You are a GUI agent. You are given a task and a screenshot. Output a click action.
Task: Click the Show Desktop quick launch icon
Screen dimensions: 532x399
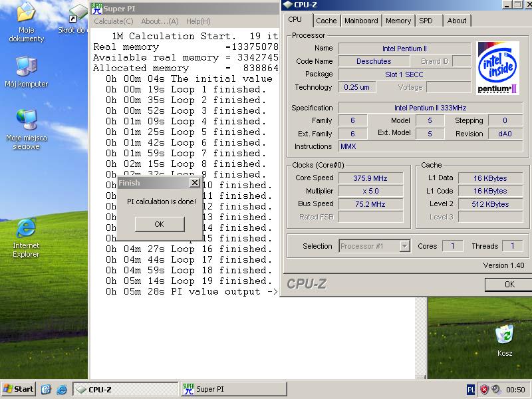[x=46, y=389]
